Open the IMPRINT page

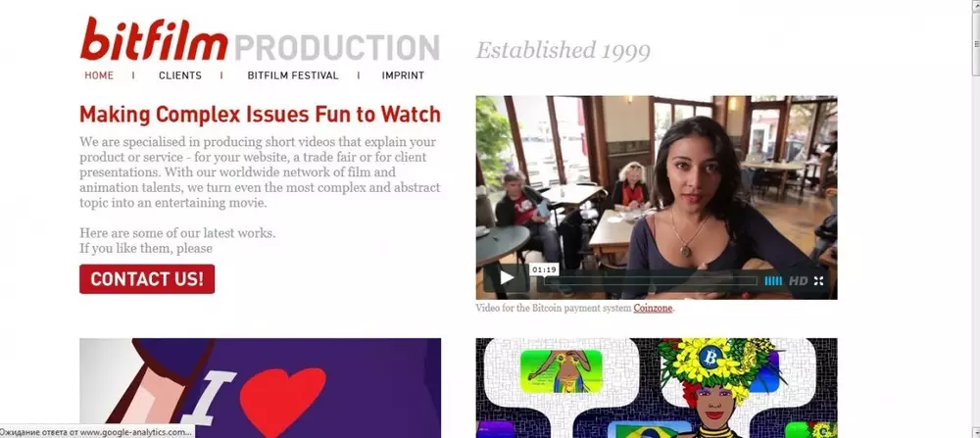[403, 75]
